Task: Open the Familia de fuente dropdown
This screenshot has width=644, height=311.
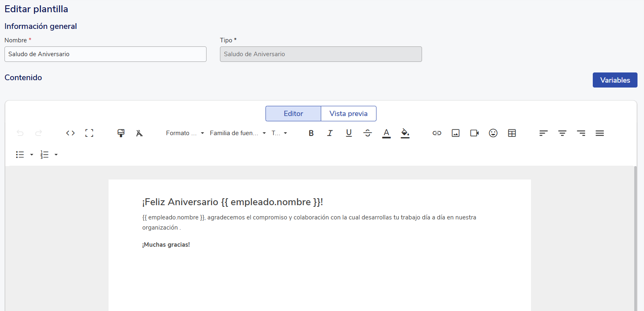Action: tap(237, 133)
